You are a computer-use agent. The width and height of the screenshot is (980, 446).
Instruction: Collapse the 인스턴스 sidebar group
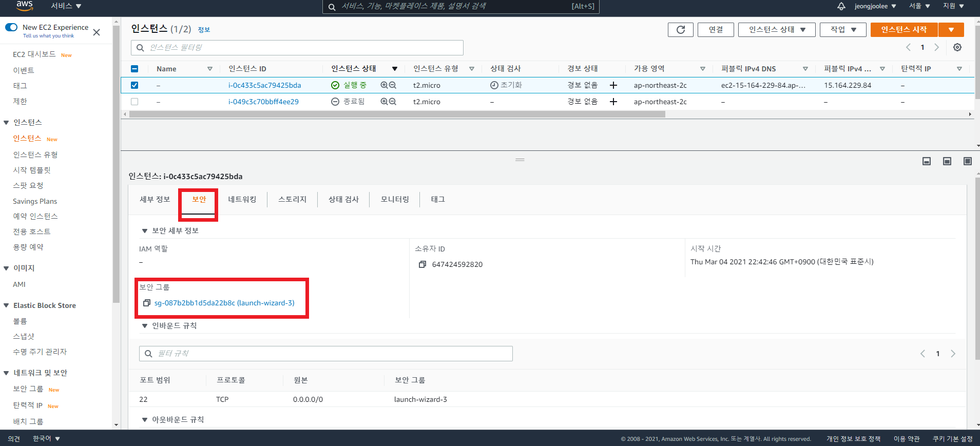(x=6, y=123)
